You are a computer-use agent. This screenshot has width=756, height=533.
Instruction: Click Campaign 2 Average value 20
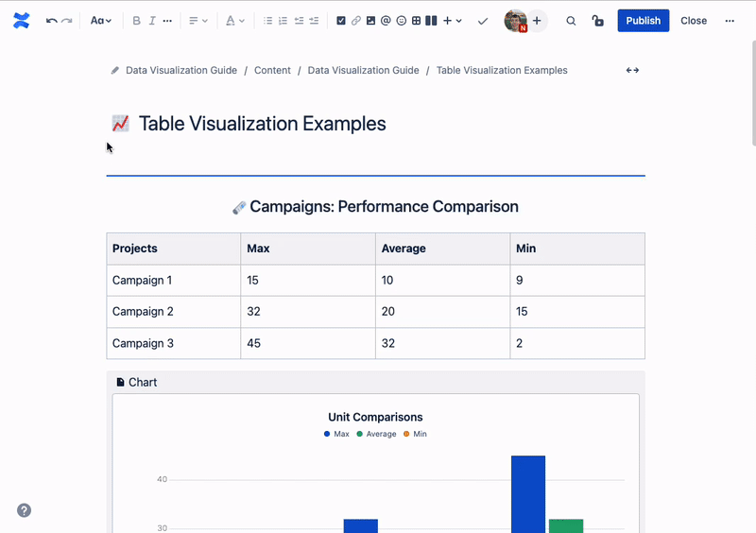[442, 312]
